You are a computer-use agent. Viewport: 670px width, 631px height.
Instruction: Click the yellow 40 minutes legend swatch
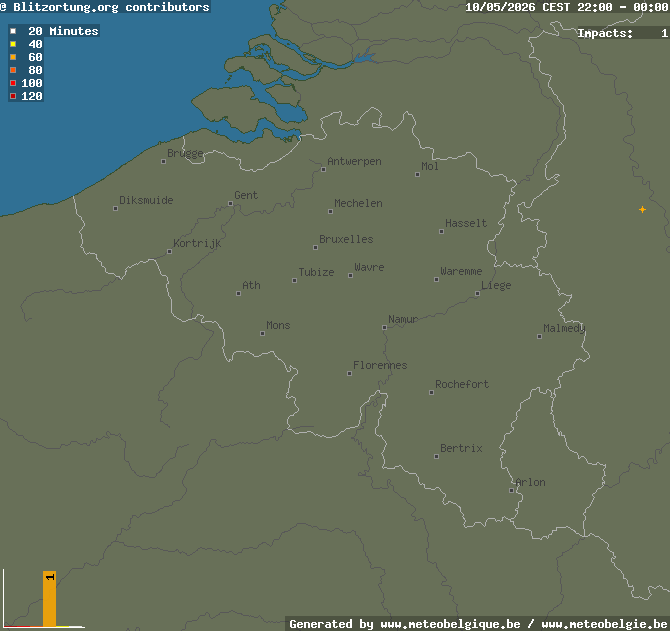(13, 44)
